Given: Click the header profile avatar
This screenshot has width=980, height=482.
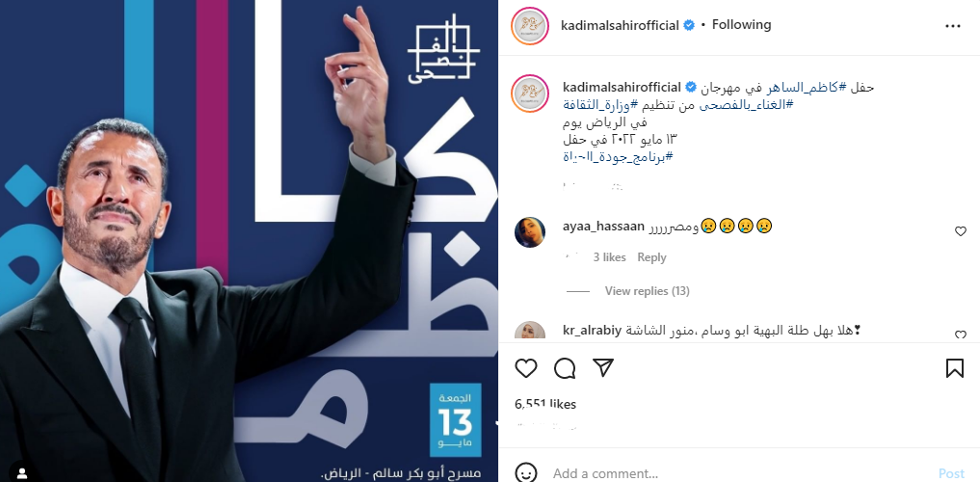Looking at the screenshot, I should tap(529, 26).
